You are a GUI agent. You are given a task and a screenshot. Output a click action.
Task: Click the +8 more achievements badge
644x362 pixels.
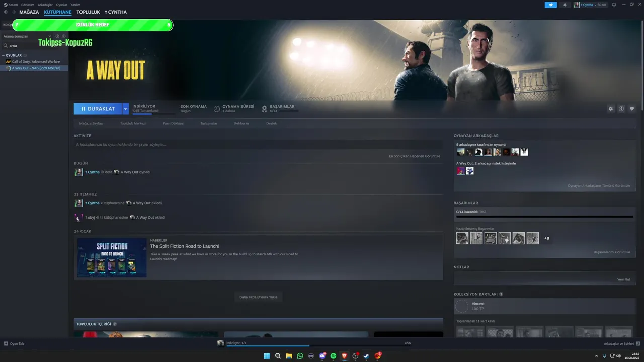tap(546, 238)
